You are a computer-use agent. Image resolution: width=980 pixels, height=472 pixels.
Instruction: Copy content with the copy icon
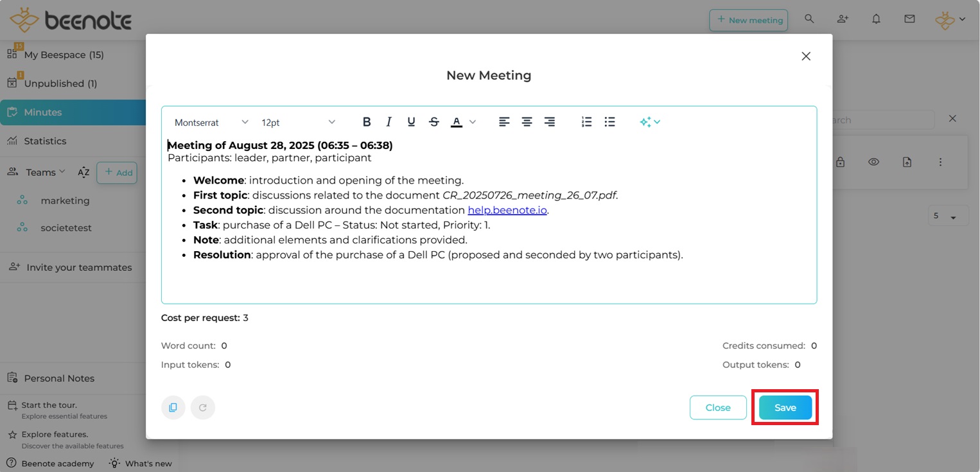173,408
